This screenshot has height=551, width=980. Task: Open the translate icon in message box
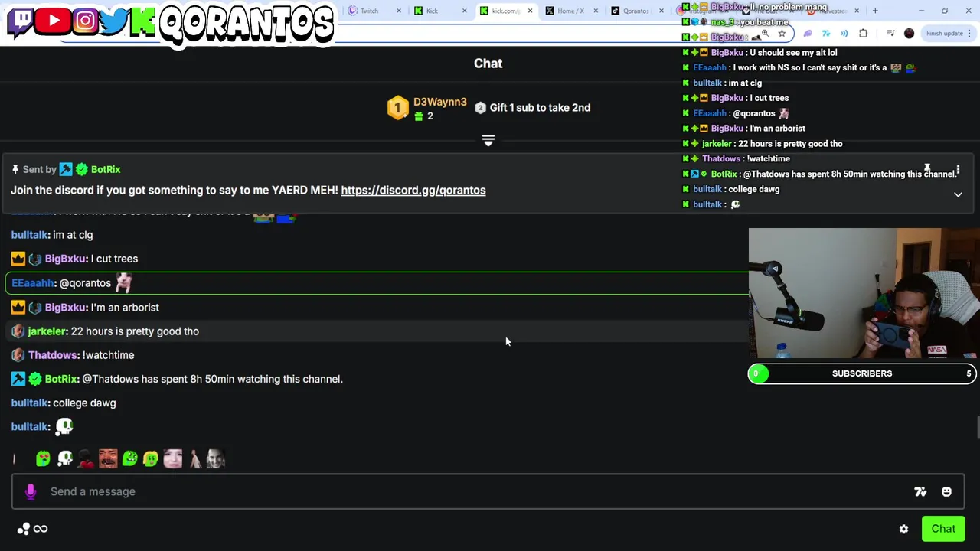tap(920, 492)
